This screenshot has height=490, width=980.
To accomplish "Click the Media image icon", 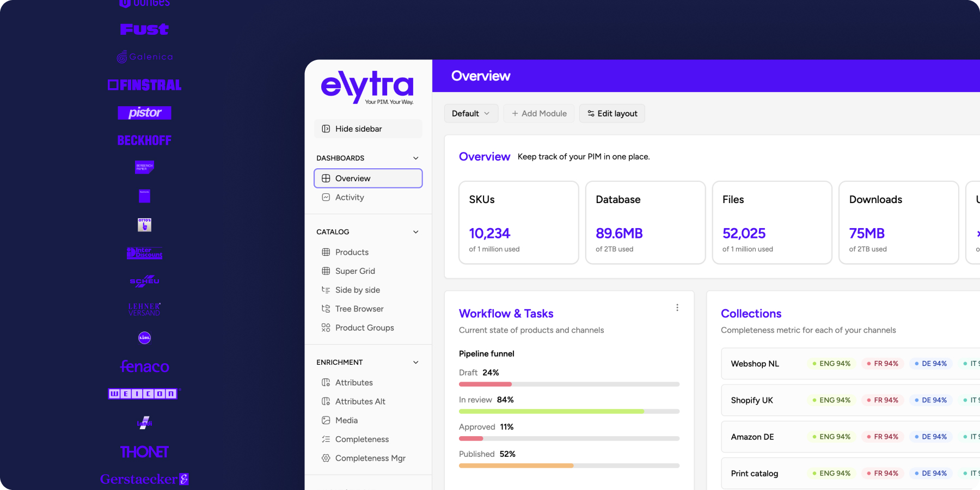I will [326, 420].
